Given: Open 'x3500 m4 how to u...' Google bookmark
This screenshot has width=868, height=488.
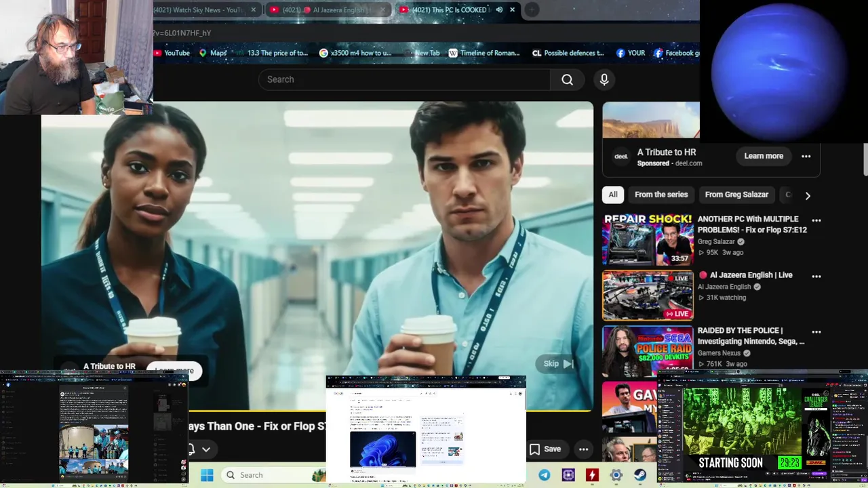Looking at the screenshot, I should point(355,53).
